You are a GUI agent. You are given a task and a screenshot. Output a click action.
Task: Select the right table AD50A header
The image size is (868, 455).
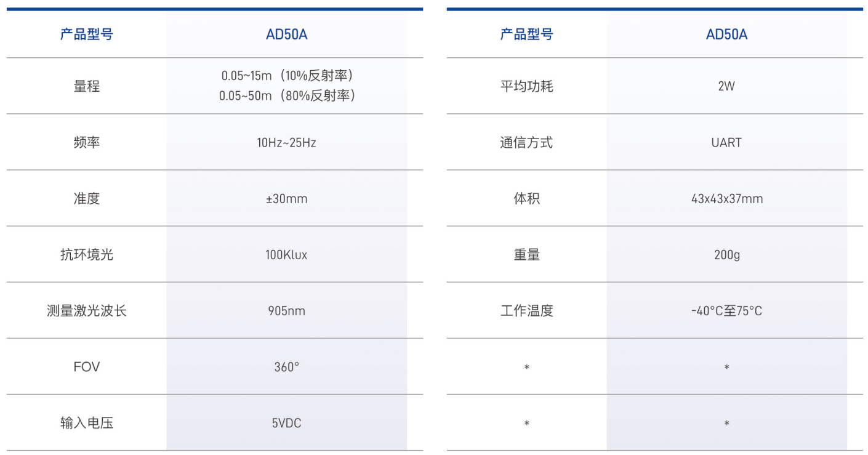pos(726,34)
